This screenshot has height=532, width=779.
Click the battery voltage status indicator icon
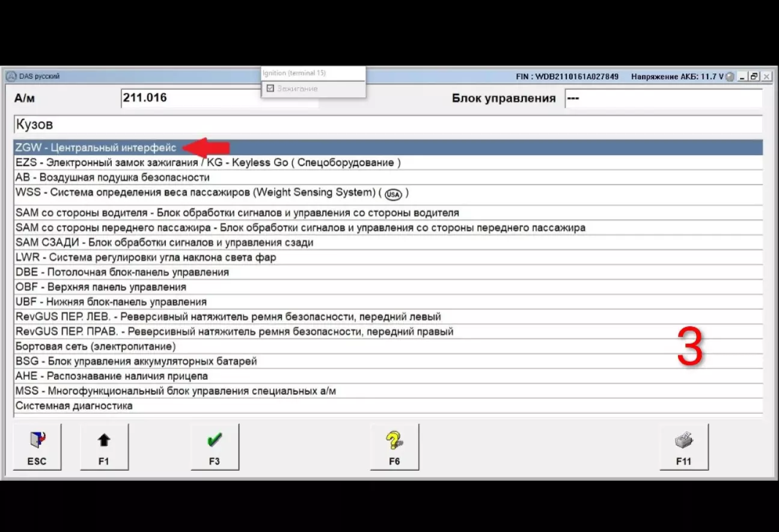click(x=729, y=77)
